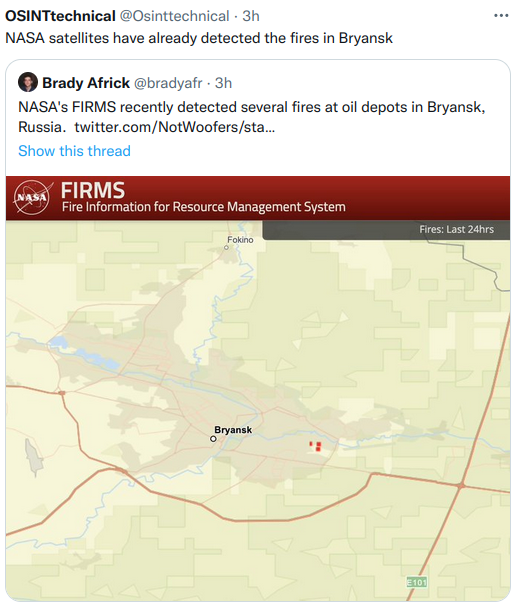513x608 pixels.
Task: Click the OSINTtechnical tweet's 3h timestamp
Action: tap(251, 16)
